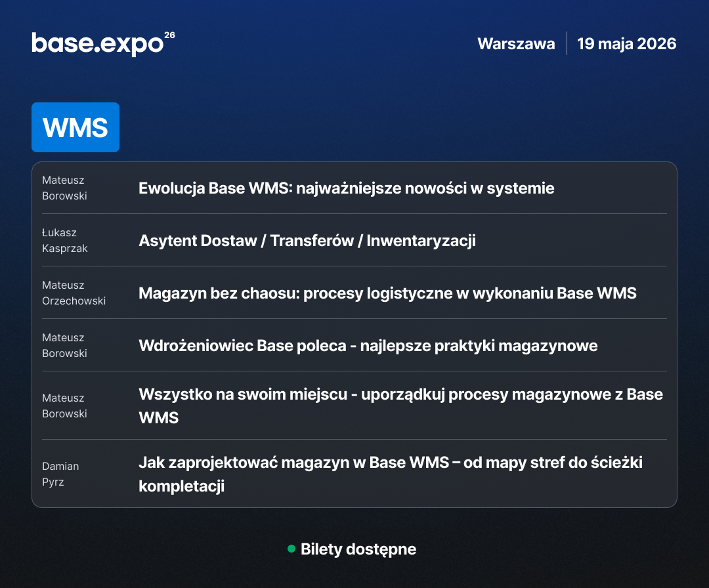Select talk Wdrożeniowiec Base poleca
Viewport: 709px width, 588px height.
click(x=367, y=345)
